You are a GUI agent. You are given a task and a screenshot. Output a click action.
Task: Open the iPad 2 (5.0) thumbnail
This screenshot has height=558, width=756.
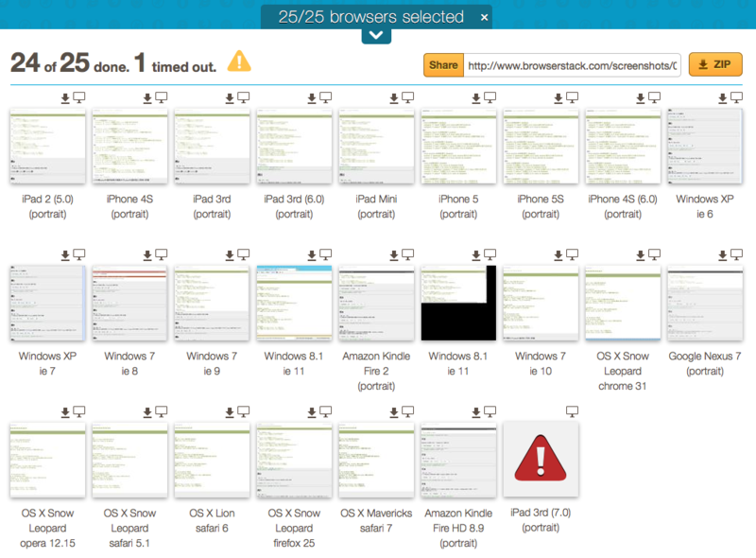coord(48,147)
